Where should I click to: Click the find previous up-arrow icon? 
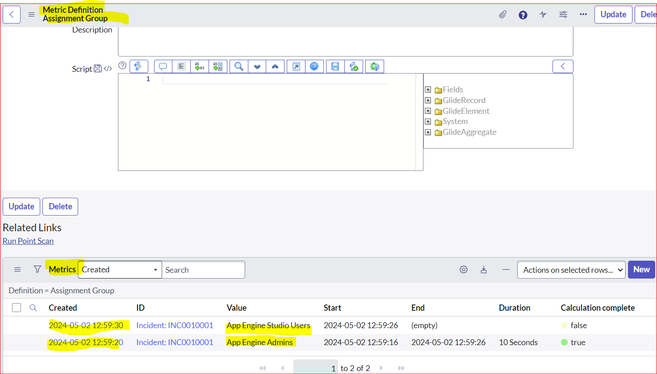(x=275, y=66)
